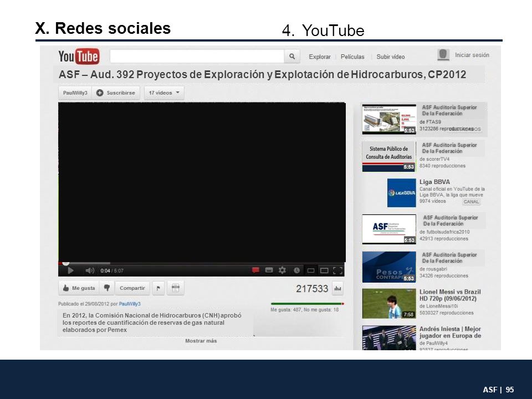532x399 pixels.
Task: Click the watch later clock icon
Action: pos(296,270)
